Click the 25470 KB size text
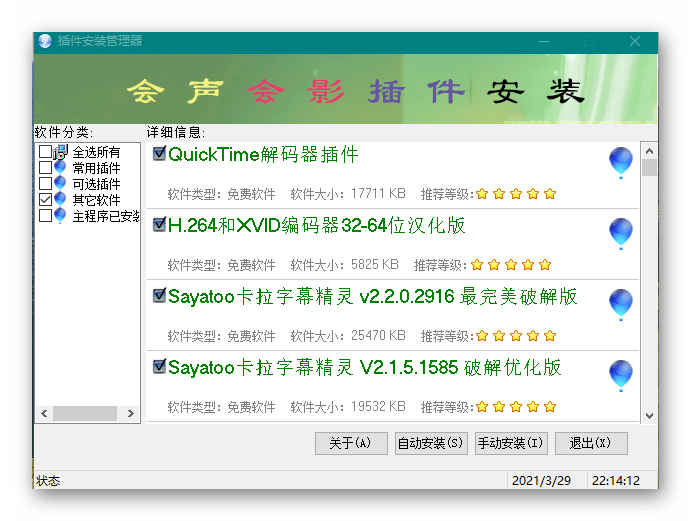 (378, 335)
